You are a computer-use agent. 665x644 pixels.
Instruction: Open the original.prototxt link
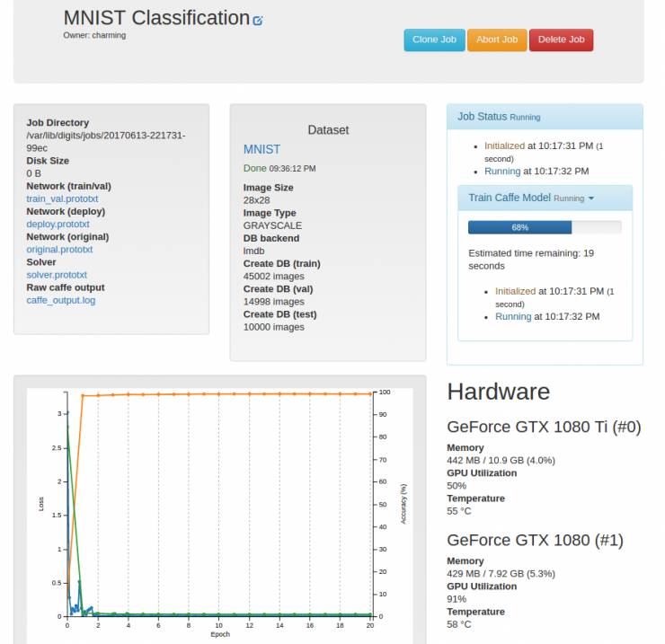(59, 250)
